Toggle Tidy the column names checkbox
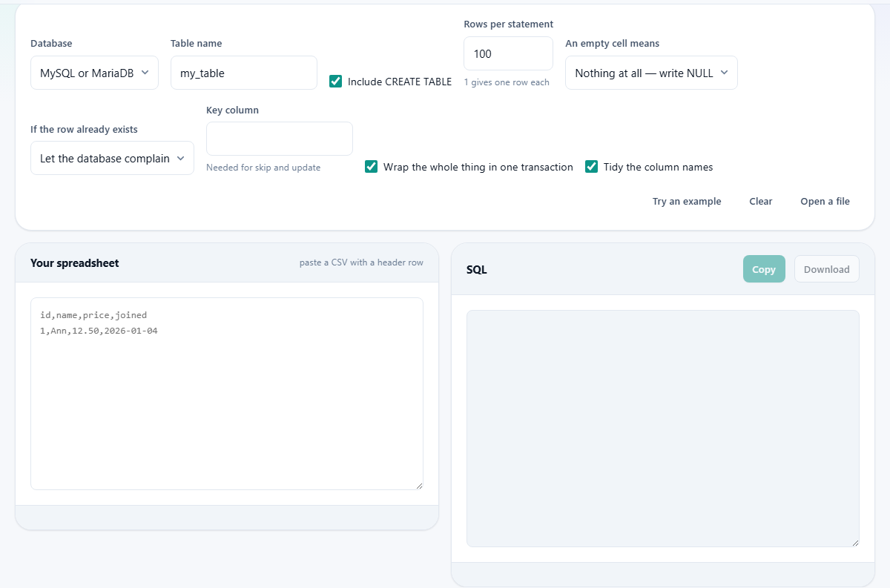This screenshot has width=890, height=588. (x=591, y=167)
